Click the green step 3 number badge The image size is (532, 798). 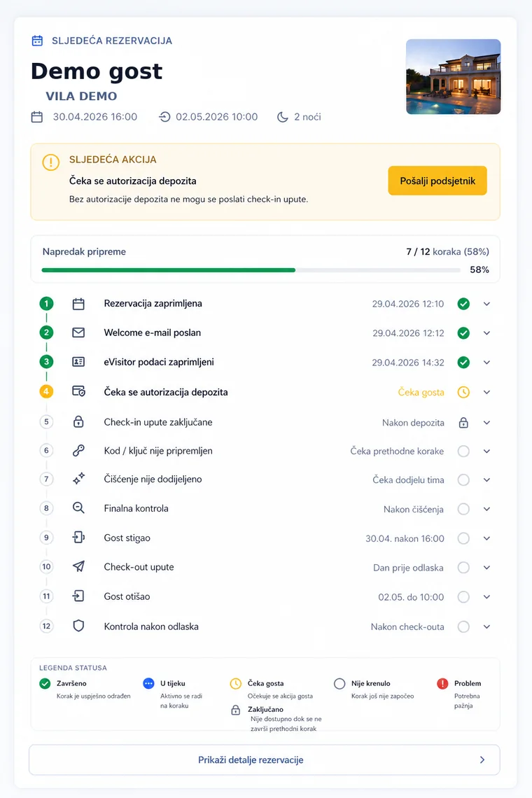[46, 362]
